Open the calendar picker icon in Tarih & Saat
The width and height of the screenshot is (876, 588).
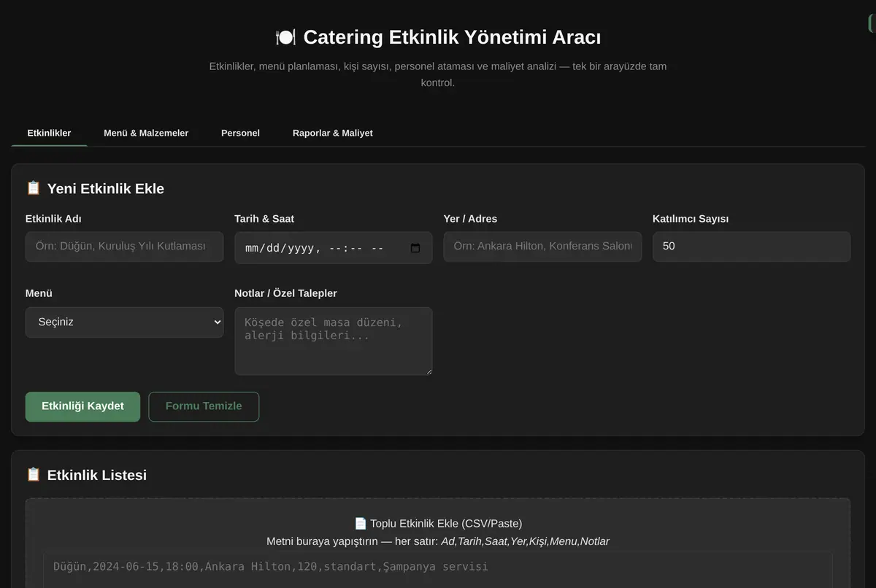pos(415,248)
